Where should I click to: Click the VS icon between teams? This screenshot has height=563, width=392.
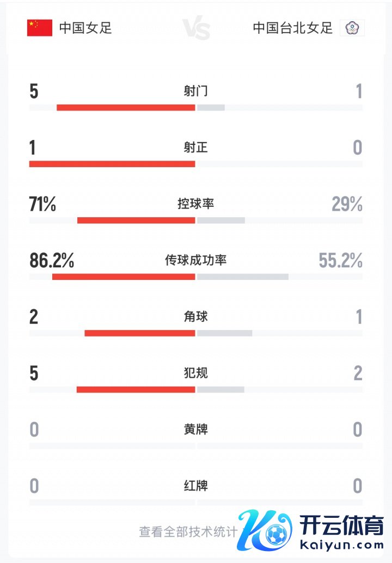[196, 28]
